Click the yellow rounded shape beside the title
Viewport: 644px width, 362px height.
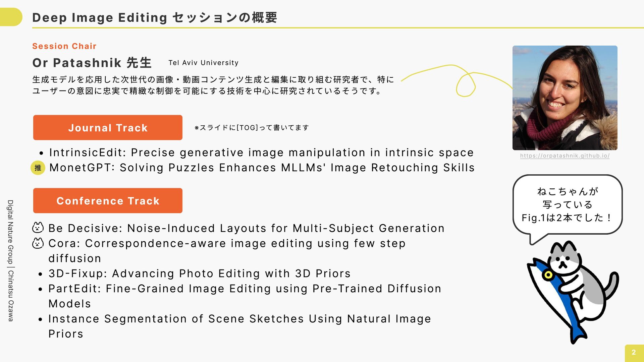coord(11,17)
